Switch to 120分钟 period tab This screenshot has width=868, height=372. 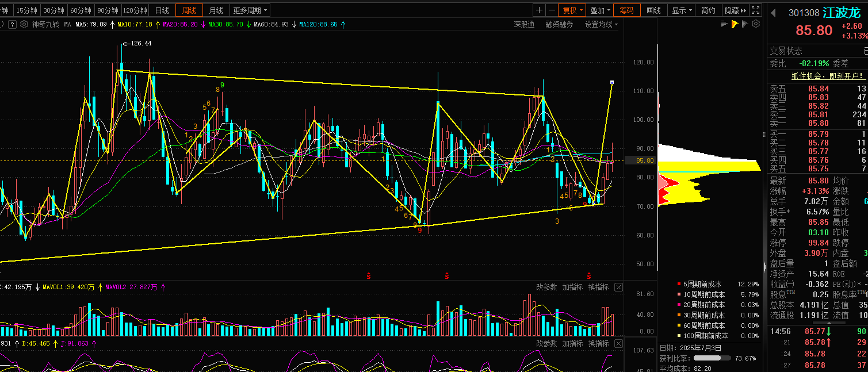point(136,10)
